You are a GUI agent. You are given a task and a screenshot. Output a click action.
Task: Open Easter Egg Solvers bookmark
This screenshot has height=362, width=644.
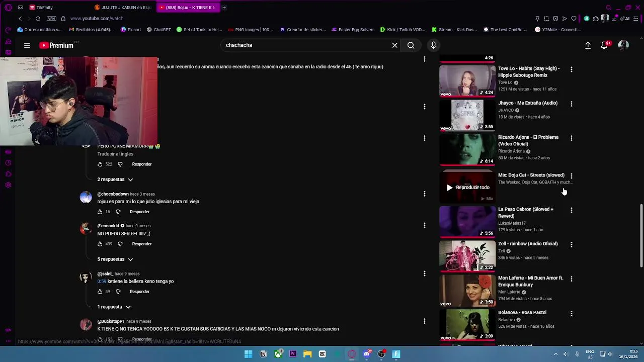tap(353, 30)
